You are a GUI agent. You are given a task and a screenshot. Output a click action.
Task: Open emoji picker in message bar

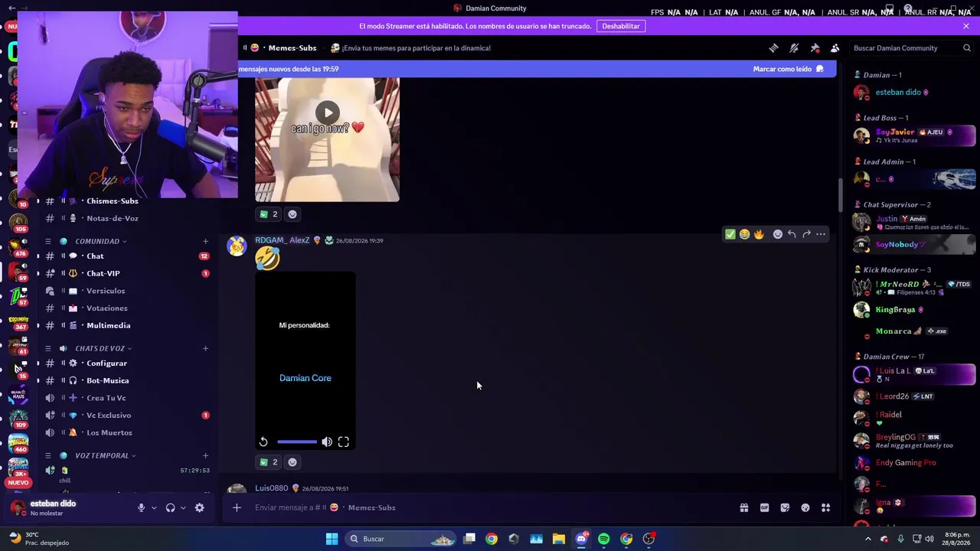coord(805,507)
